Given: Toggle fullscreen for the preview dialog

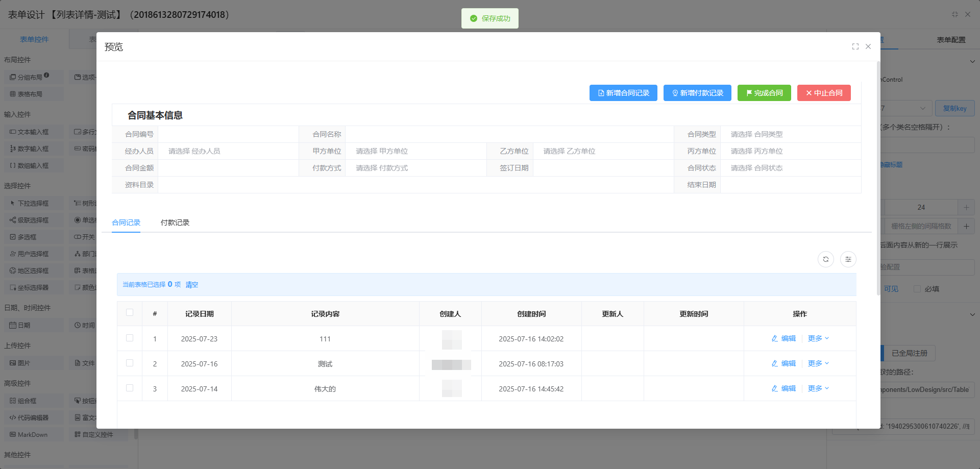Looking at the screenshot, I should click(855, 46).
